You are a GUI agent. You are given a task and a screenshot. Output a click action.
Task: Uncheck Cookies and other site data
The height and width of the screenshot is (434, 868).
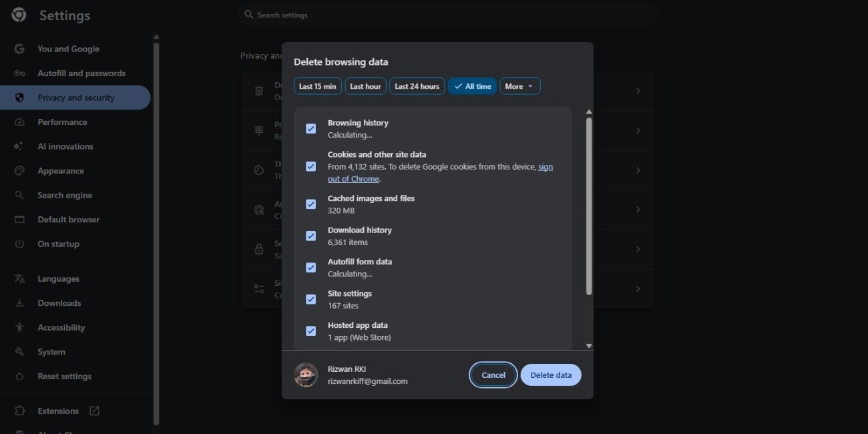(310, 166)
